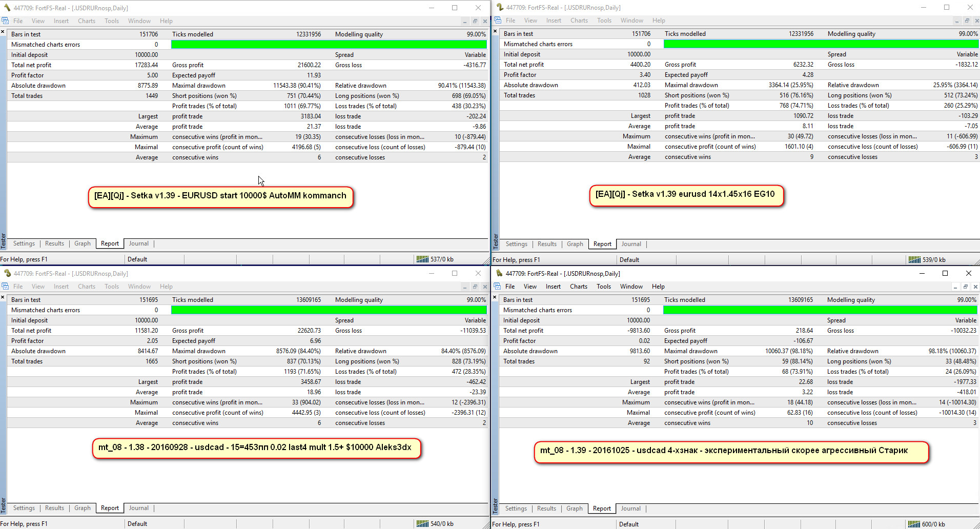
Task: Close the Tester panel in the bottom-right window
Action: tap(495, 298)
